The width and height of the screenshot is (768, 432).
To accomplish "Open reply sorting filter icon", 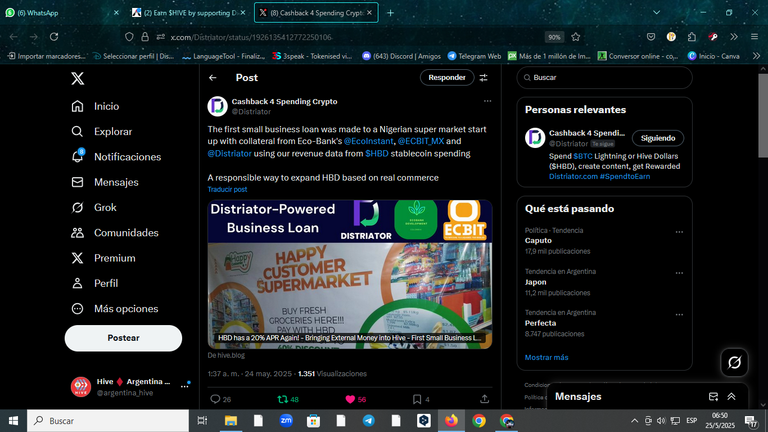I will click(483, 78).
